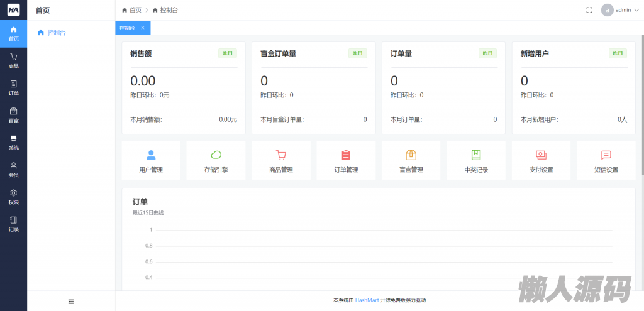Image resolution: width=644 pixels, height=311 pixels.
Task: Open 记录 records section
Action: coord(13,224)
